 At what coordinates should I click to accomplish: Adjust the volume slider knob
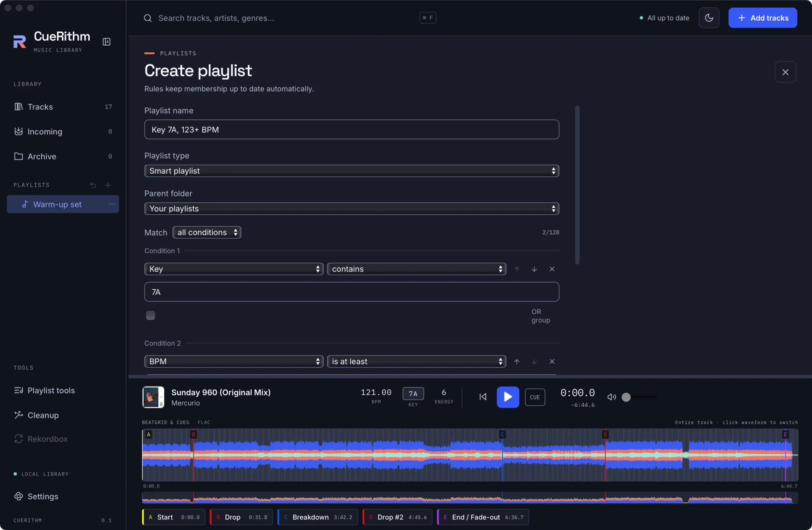[626, 397]
